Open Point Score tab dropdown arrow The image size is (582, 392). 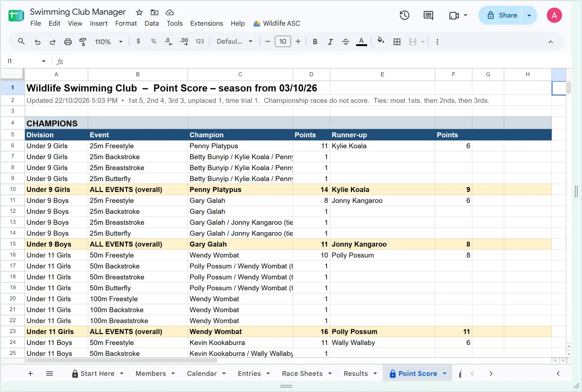(x=445, y=373)
